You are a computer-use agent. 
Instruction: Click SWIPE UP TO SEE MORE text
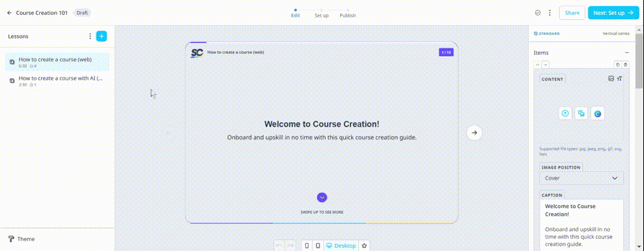[x=322, y=212]
